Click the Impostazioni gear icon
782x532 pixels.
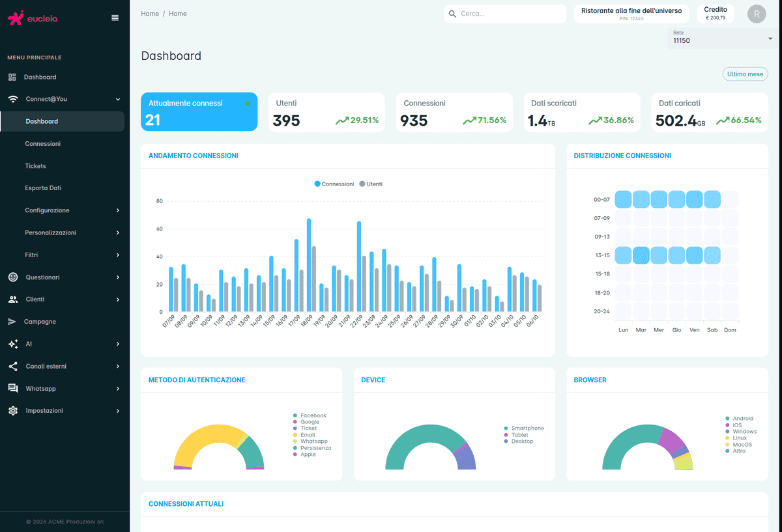click(x=13, y=411)
